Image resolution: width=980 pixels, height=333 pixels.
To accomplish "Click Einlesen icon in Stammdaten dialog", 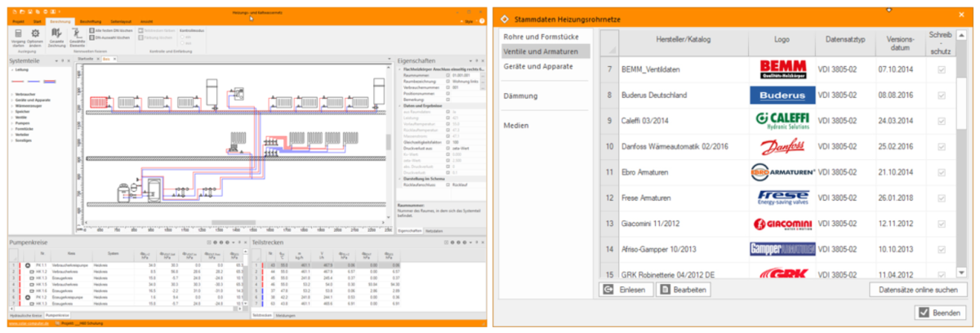I will (x=608, y=289).
